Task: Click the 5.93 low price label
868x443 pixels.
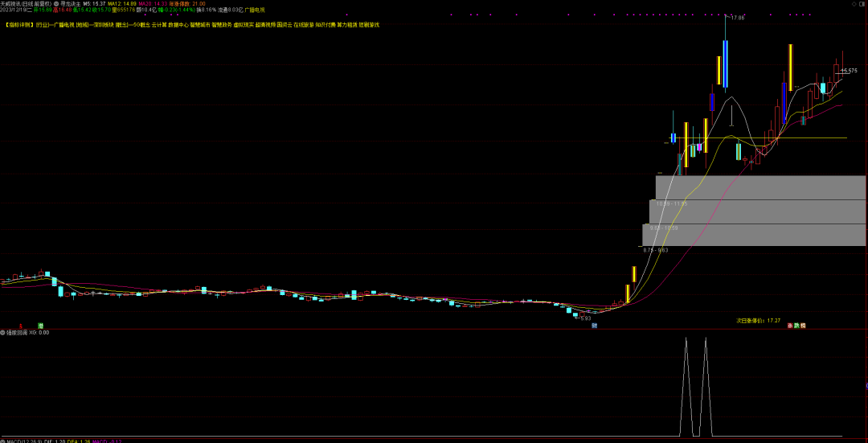Action: (x=586, y=318)
